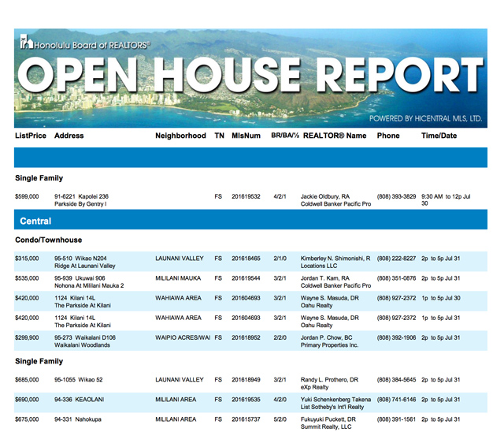Click the $599,000 list price
This screenshot has height=432, width=504.
[x=27, y=196]
